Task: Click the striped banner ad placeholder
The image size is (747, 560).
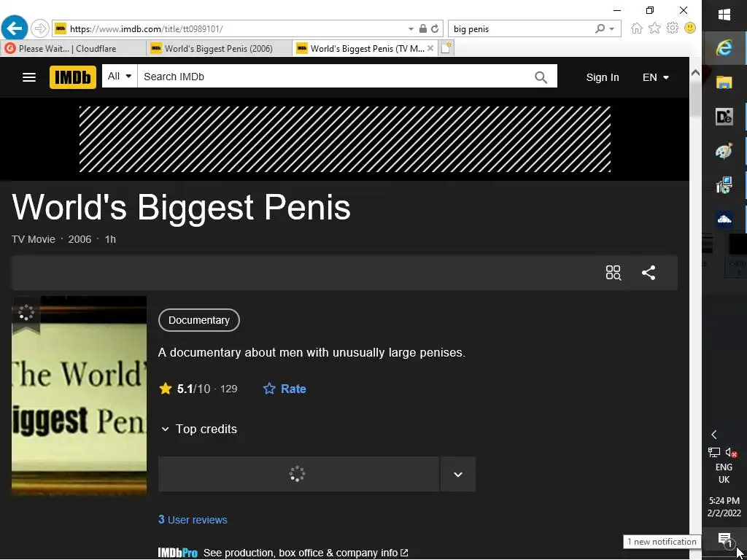Action: [x=345, y=139]
